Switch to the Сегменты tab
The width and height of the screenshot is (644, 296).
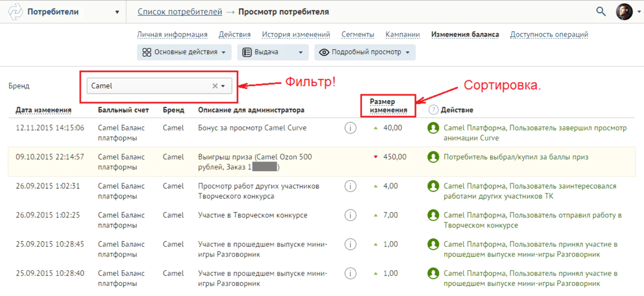(358, 35)
